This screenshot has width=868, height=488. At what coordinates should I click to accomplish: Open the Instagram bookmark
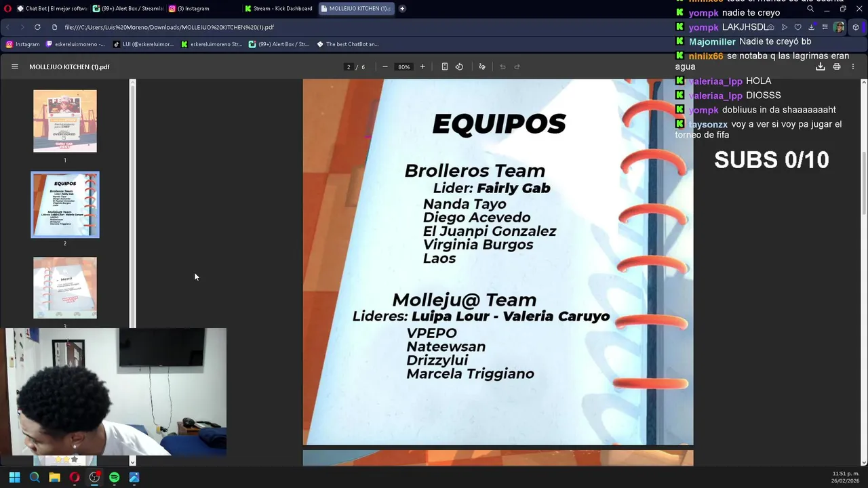(x=23, y=44)
